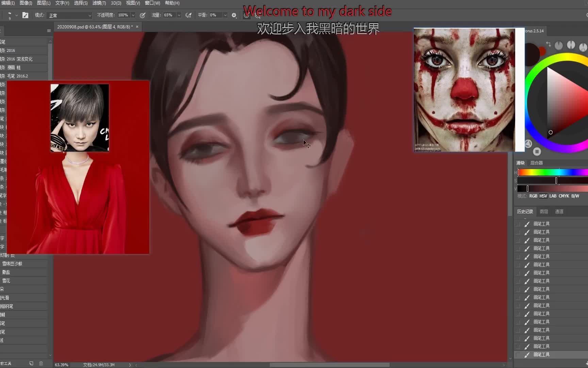Select the 雪花 brush preset
The image size is (588, 368).
[x=24, y=281]
